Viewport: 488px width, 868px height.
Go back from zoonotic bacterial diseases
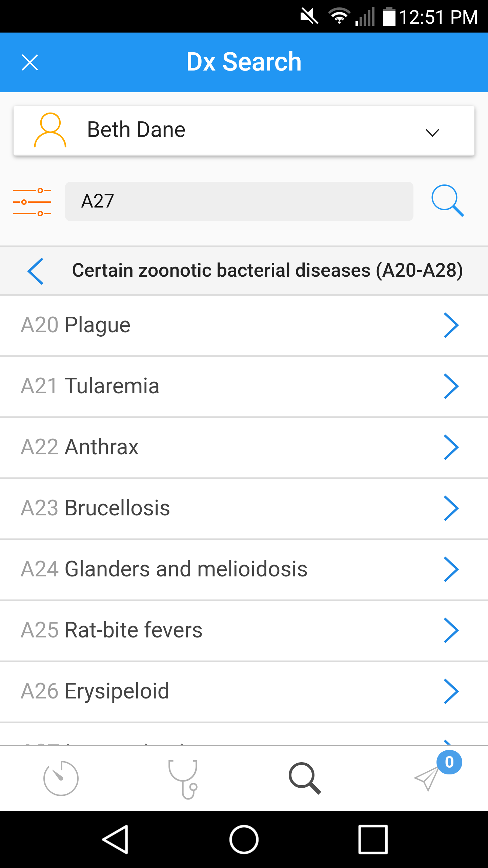36,271
